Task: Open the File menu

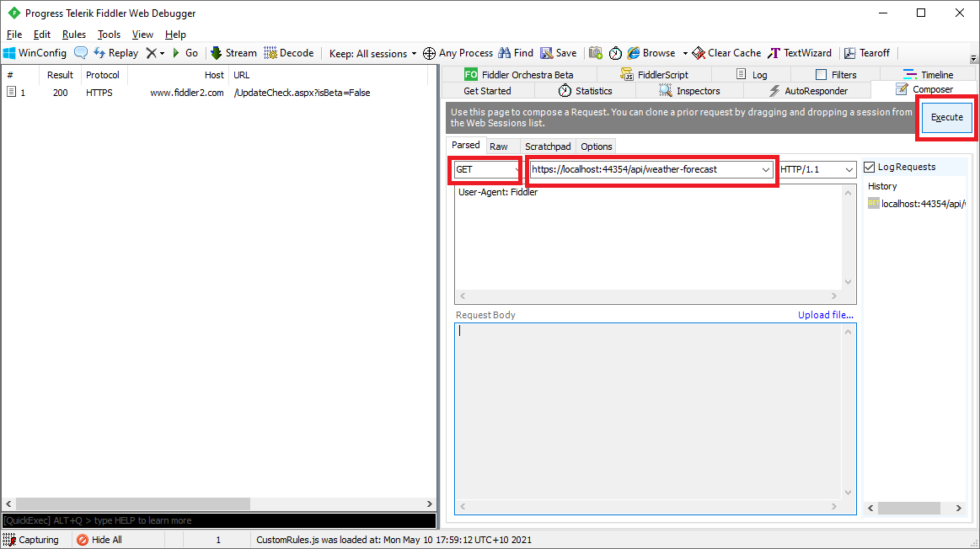Action: pyautogui.click(x=14, y=35)
